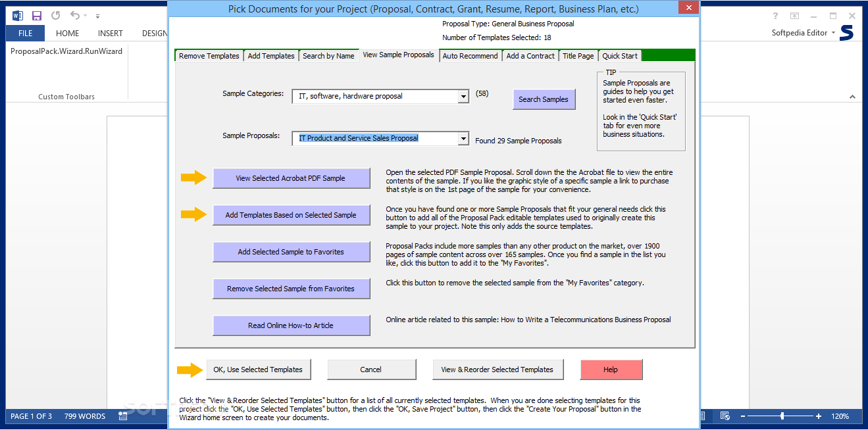The image size is (868, 430).
Task: Open the Softpedia Editor account dropdown
Action: click(x=804, y=33)
